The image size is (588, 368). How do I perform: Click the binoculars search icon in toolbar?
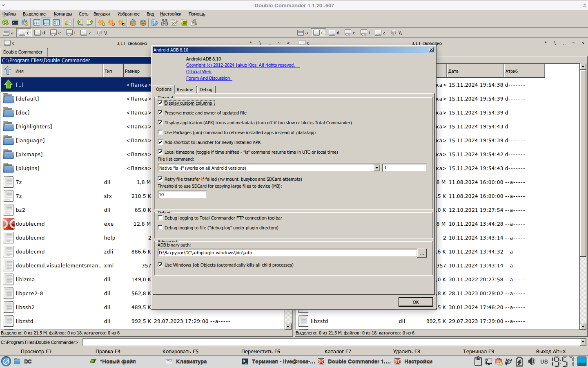point(165,22)
